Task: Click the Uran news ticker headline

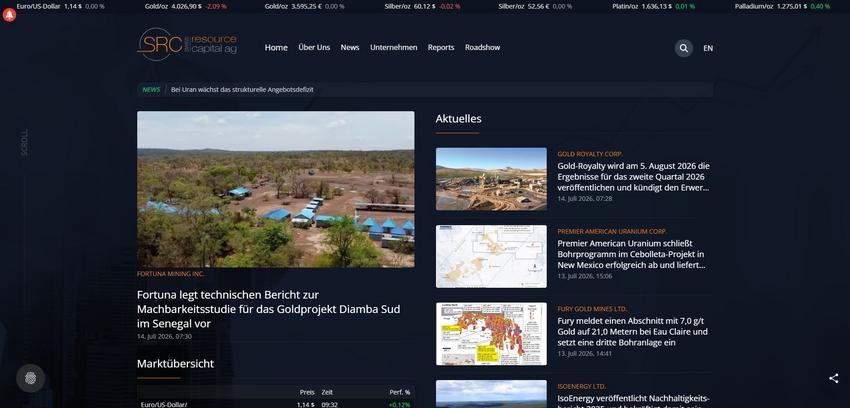Action: click(242, 89)
